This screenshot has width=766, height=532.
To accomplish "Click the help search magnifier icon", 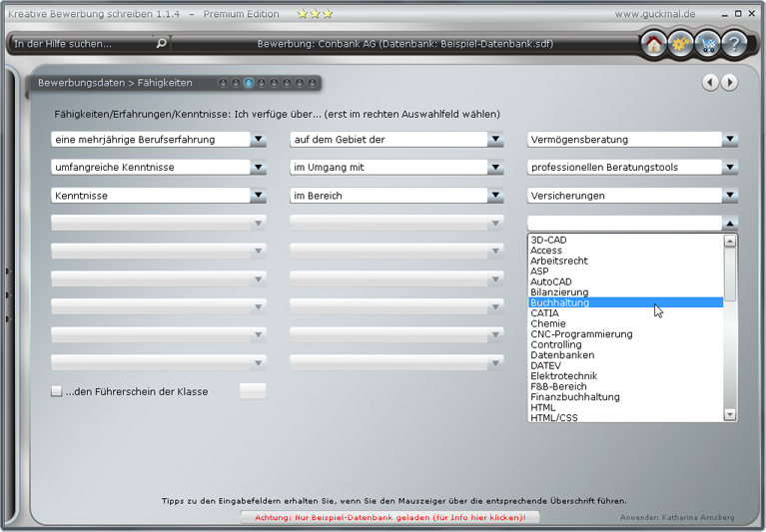I will pyautogui.click(x=161, y=44).
